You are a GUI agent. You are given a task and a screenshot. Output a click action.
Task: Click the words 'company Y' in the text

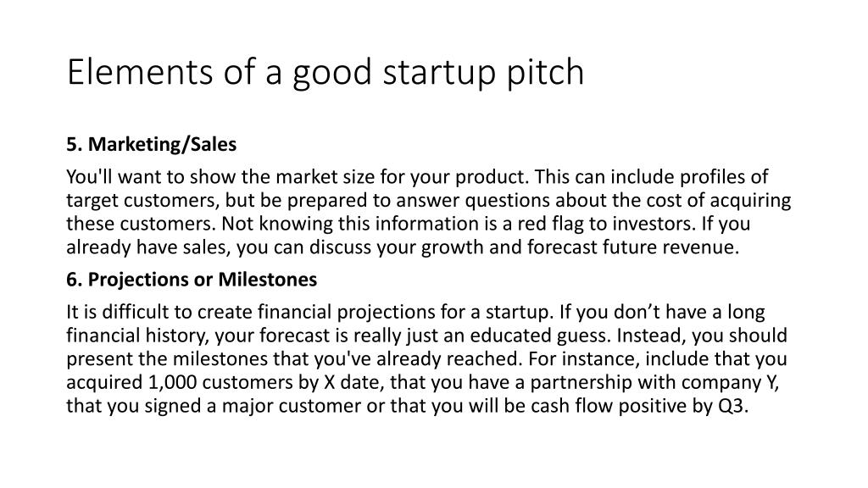730,382
